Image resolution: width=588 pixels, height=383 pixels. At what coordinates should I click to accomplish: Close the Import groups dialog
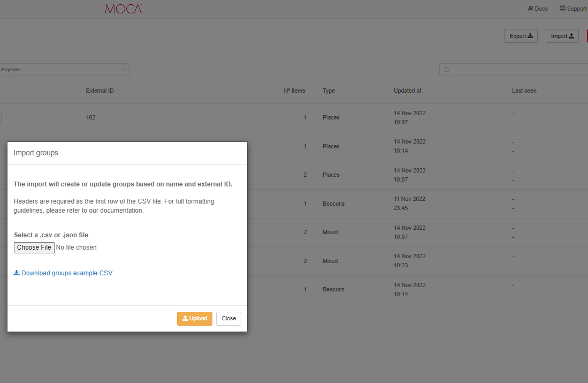click(229, 318)
